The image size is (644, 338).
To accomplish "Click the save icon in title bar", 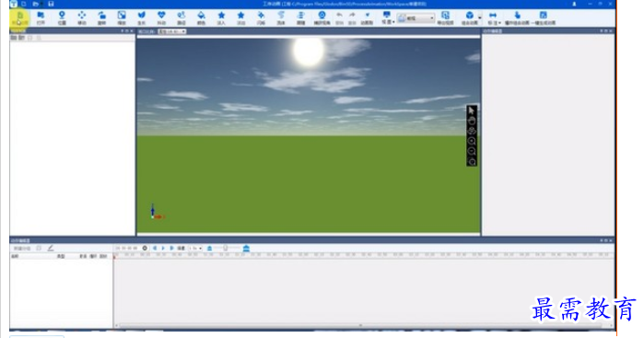I will 51,4.
